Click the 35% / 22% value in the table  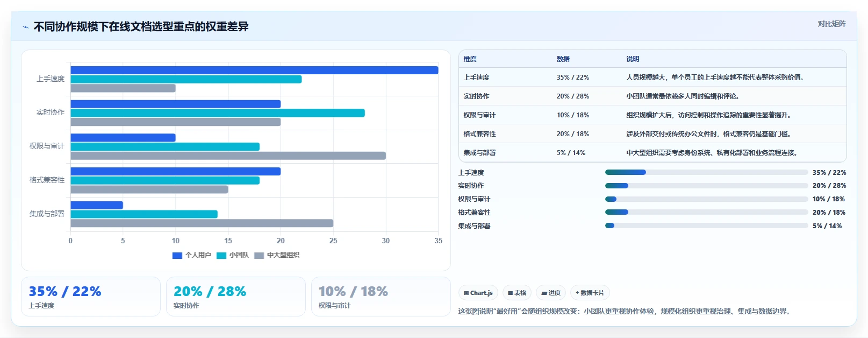tap(573, 78)
